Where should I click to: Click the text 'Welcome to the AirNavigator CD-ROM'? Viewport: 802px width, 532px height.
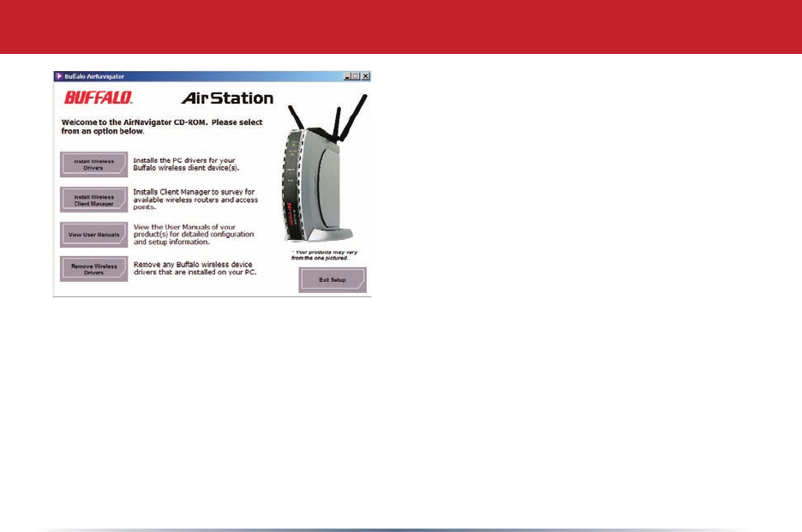coord(135,123)
